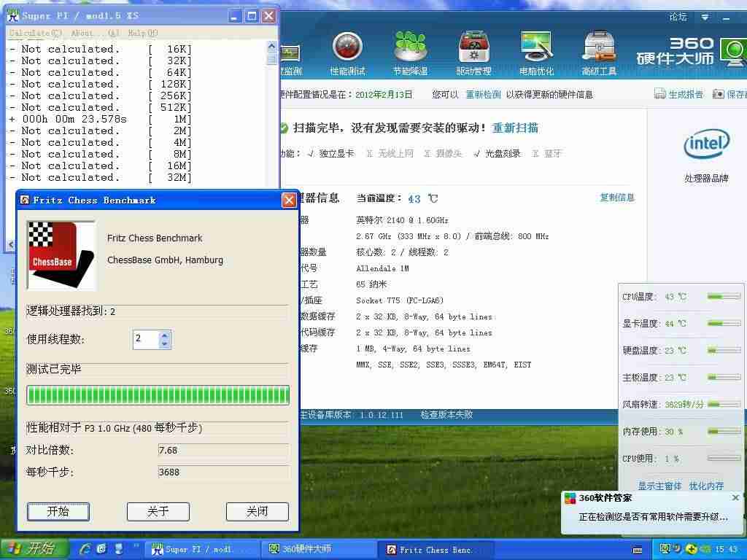747x560 pixels.
Task: Click Super PI horizontal scrollbar left arrow
Action: (x=11, y=244)
